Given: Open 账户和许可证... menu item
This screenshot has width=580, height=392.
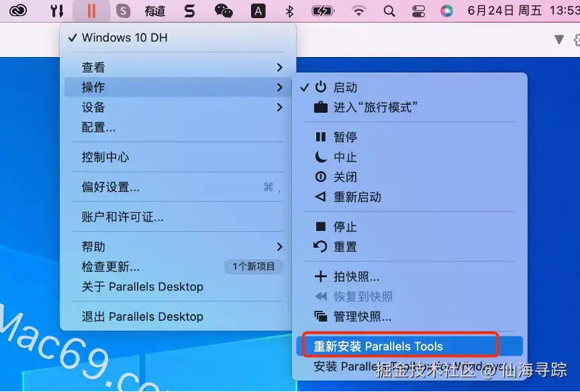Looking at the screenshot, I should coord(178,217).
